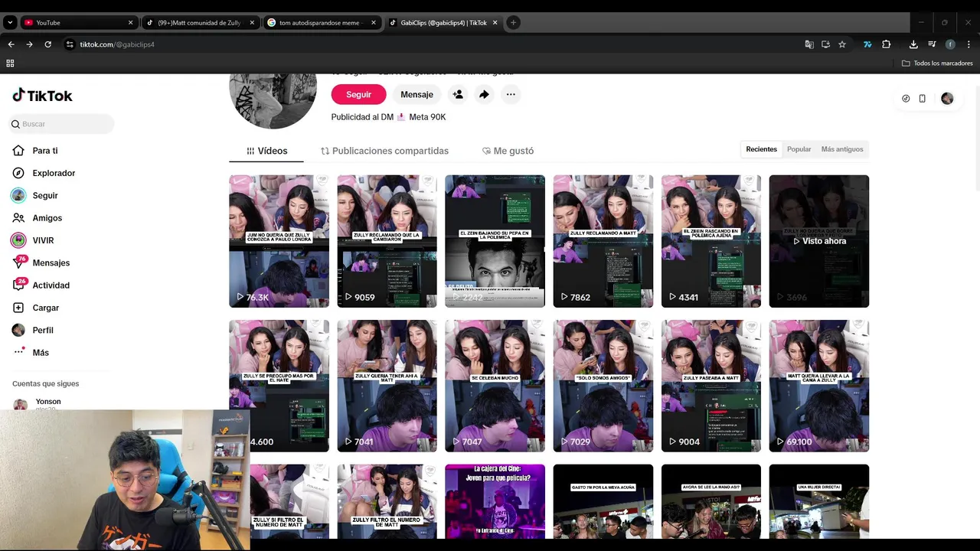Open video 'Zully paseaba a Matt'
Screen dimensions: 980x551
[x=711, y=386]
